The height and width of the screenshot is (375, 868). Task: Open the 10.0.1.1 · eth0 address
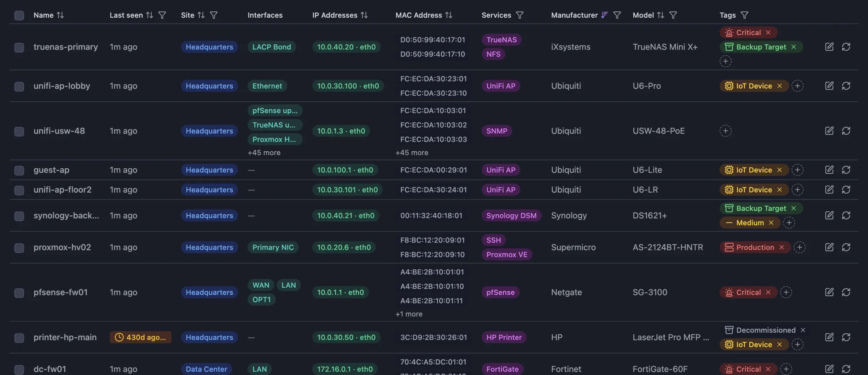[x=341, y=292]
